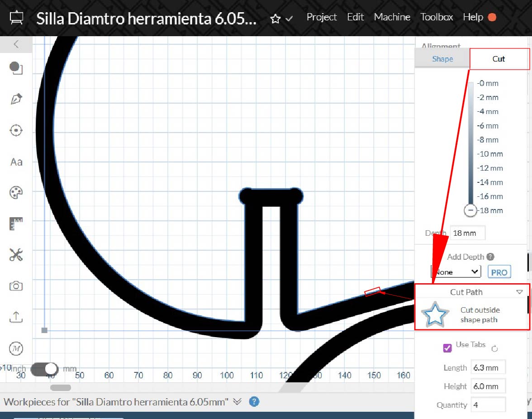Open the Machine menu

(x=392, y=17)
